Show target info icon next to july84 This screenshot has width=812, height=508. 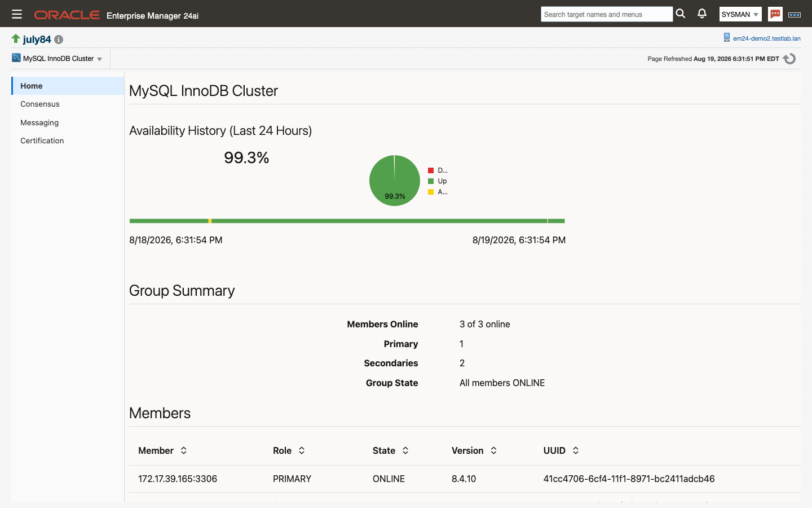pyautogui.click(x=59, y=40)
